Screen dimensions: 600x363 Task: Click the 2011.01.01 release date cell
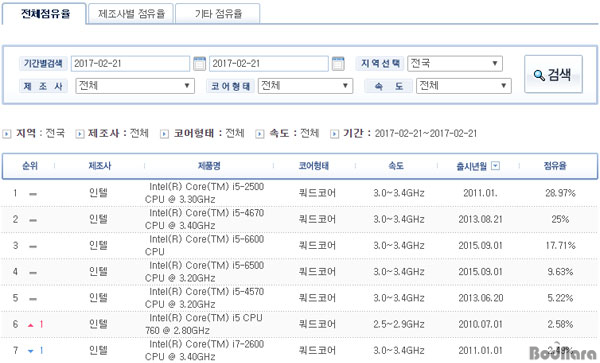[x=481, y=350]
